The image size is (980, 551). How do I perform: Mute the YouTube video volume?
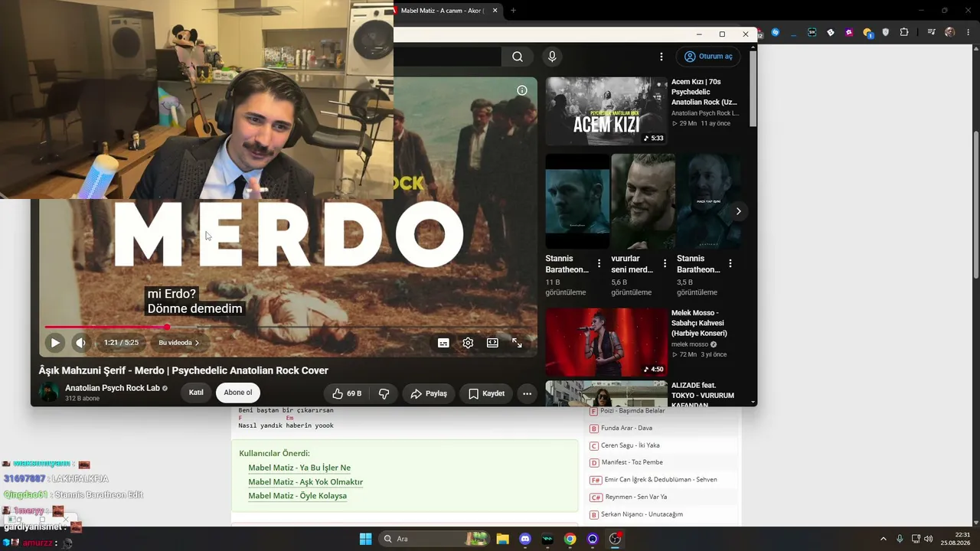coord(80,343)
